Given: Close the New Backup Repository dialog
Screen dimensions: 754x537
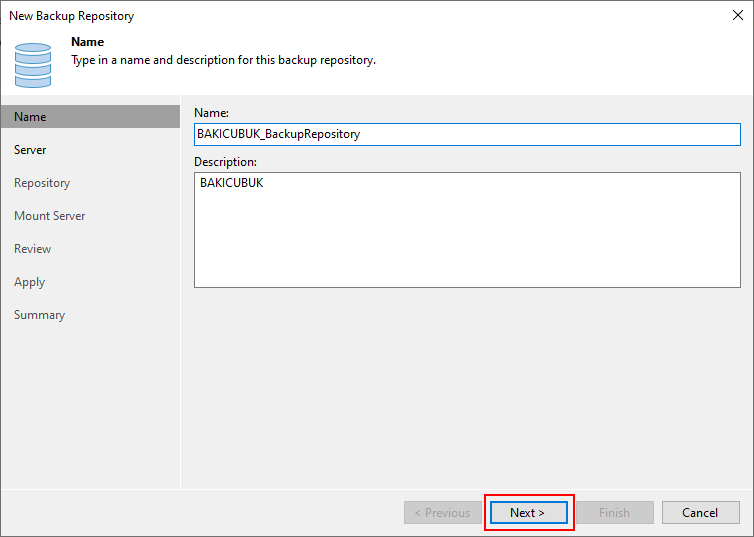Looking at the screenshot, I should pyautogui.click(x=737, y=16).
